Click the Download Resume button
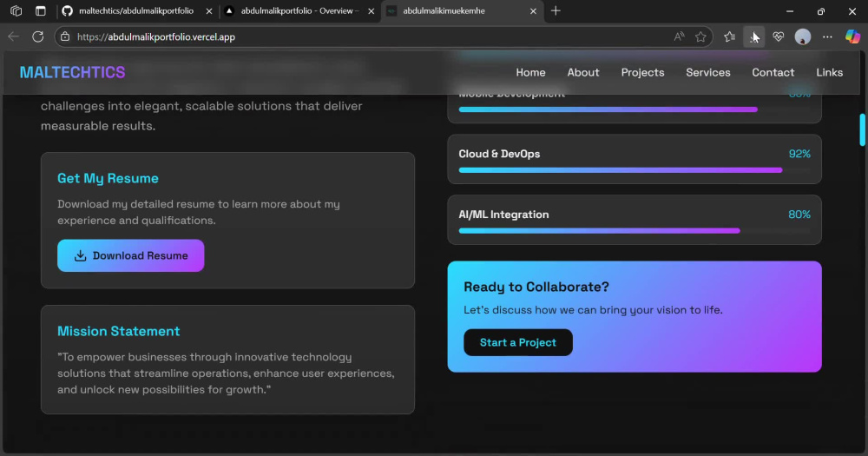The width and height of the screenshot is (868, 456). click(131, 255)
